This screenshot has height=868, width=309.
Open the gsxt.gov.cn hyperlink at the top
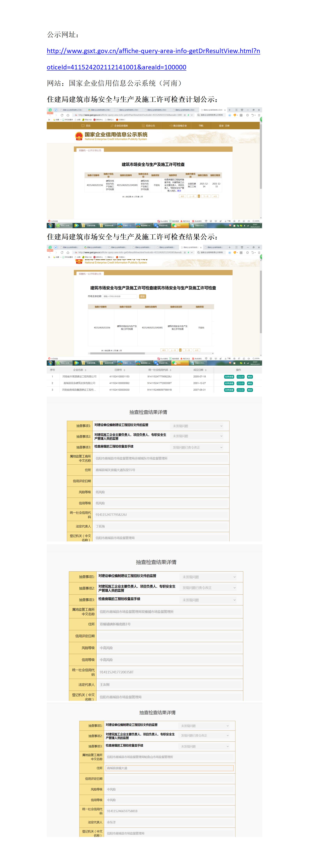point(153,59)
